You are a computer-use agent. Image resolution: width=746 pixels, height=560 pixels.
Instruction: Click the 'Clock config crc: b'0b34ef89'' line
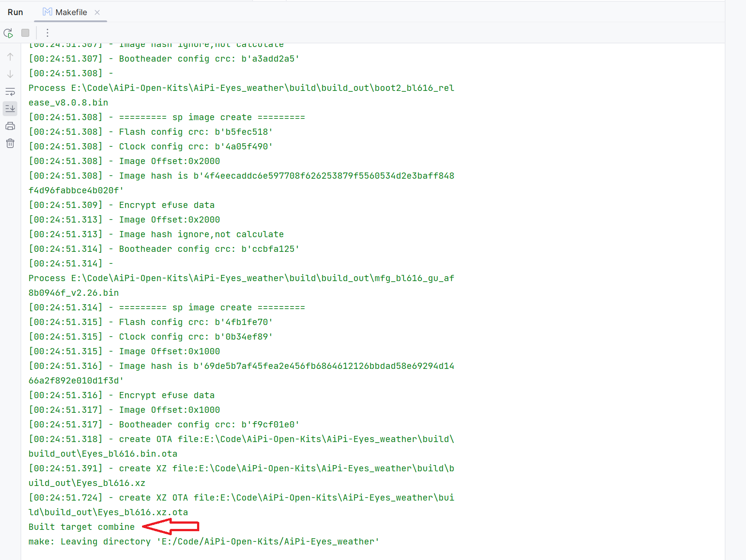(x=151, y=337)
